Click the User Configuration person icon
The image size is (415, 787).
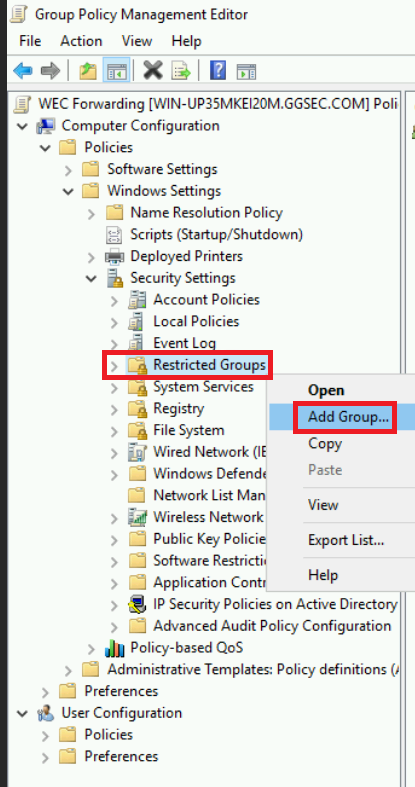46,713
